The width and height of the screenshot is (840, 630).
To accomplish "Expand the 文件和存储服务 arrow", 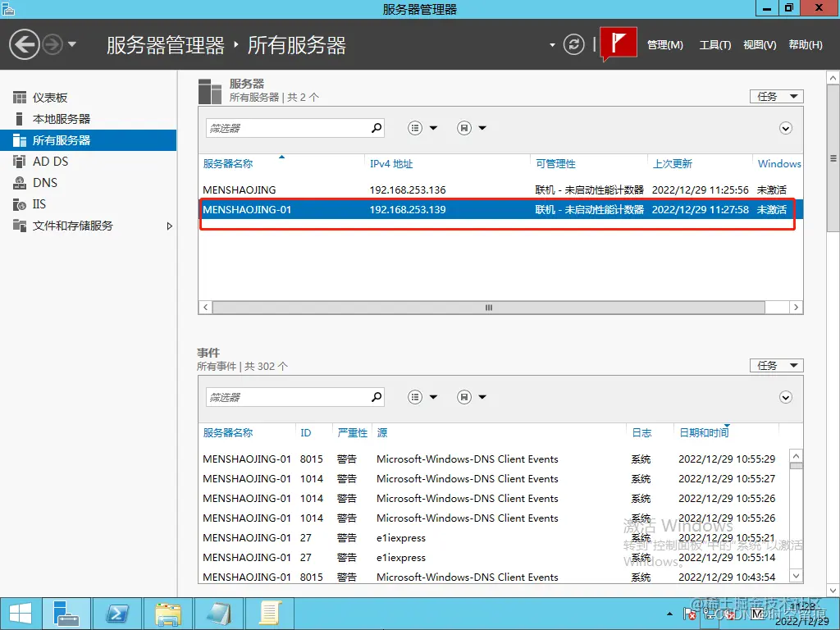I will 169,226.
